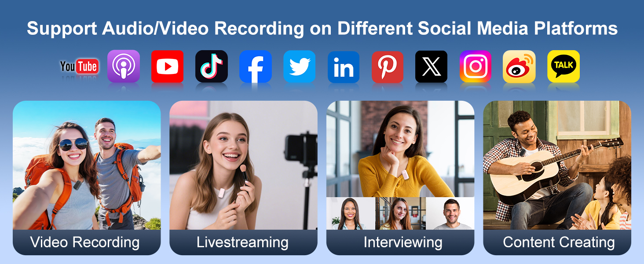Click the Video Recording label
Viewport: 644px width, 264px height.
[85, 242]
